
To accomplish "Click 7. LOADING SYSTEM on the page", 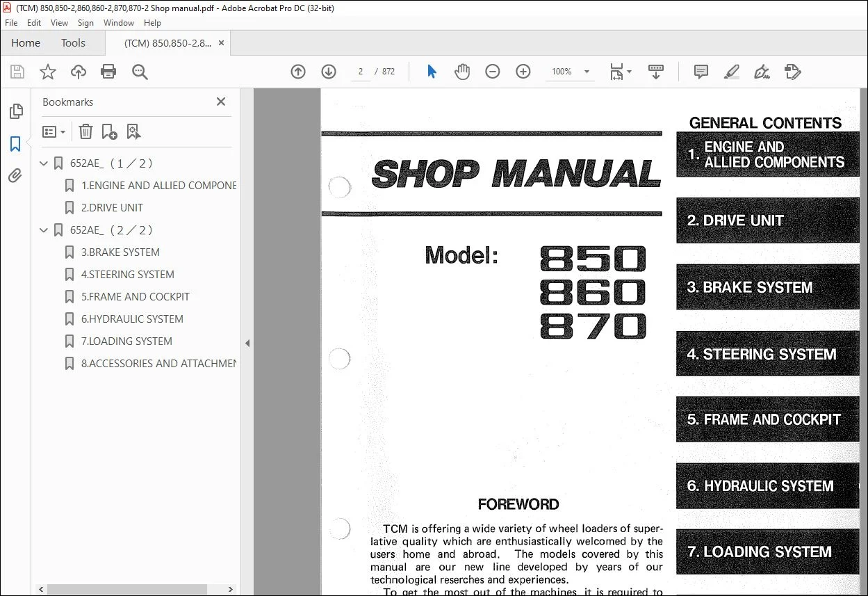I will pyautogui.click(x=767, y=551).
